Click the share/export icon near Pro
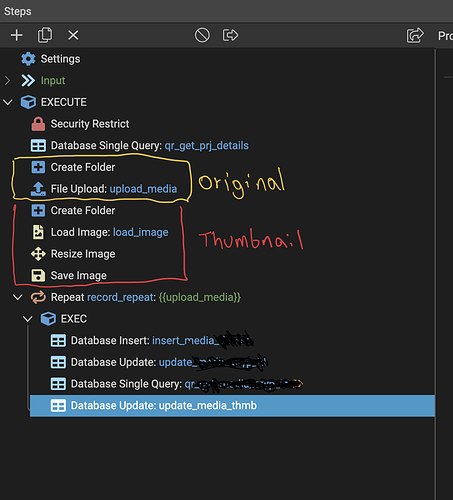The height and width of the screenshot is (500, 453). [x=415, y=35]
